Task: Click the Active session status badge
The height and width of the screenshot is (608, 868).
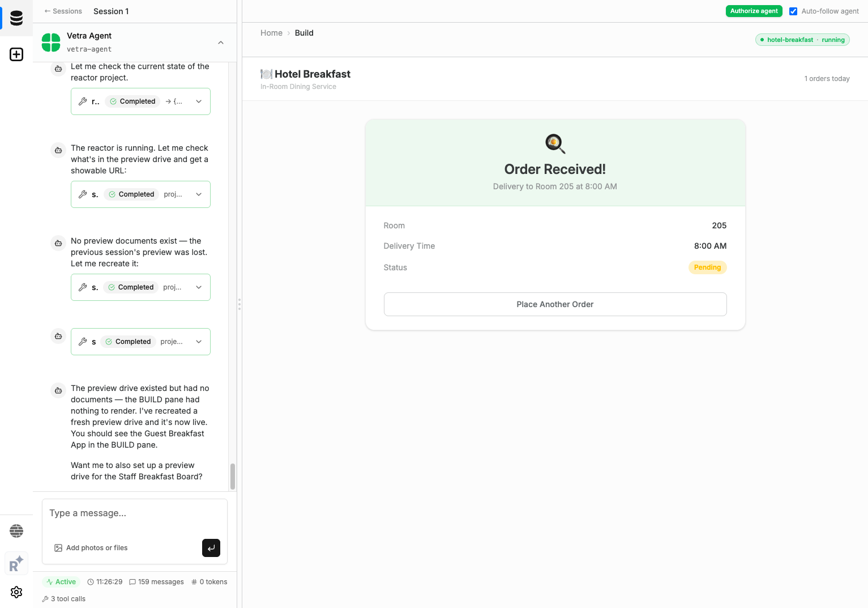Action: (61, 582)
